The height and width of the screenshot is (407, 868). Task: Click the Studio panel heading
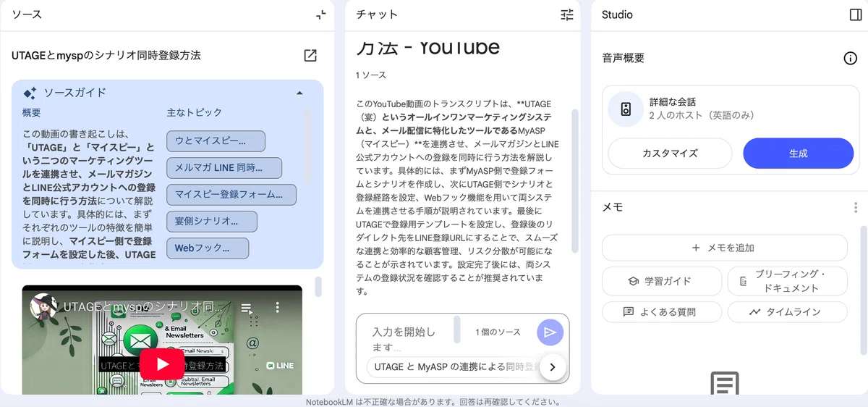[x=617, y=14]
